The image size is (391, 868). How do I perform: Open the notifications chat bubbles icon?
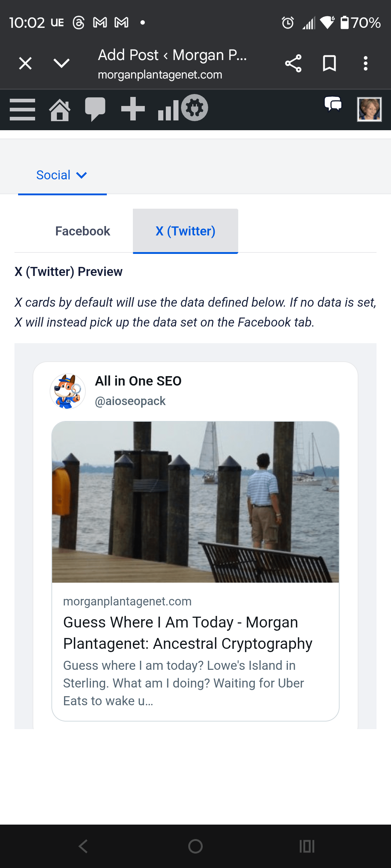pyautogui.click(x=333, y=105)
